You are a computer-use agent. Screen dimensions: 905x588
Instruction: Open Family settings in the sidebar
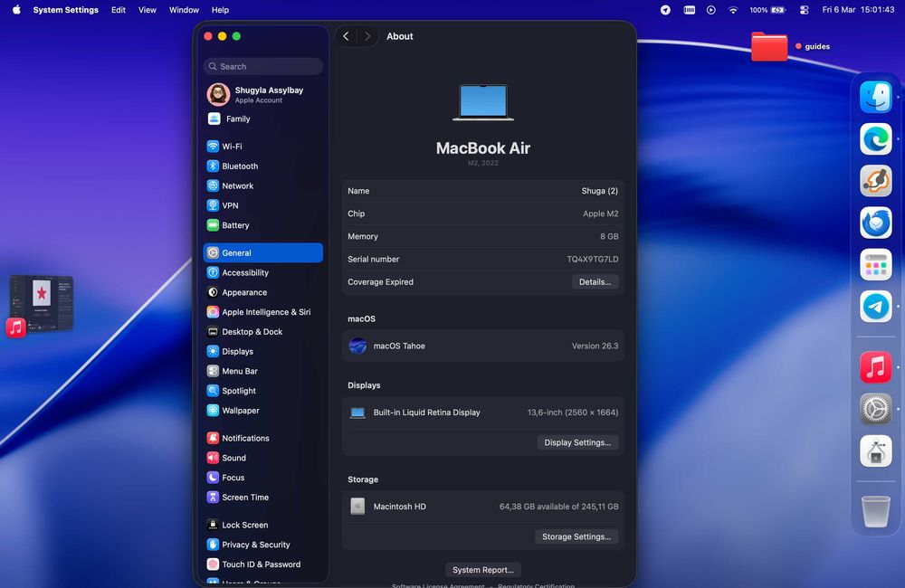[262, 119]
